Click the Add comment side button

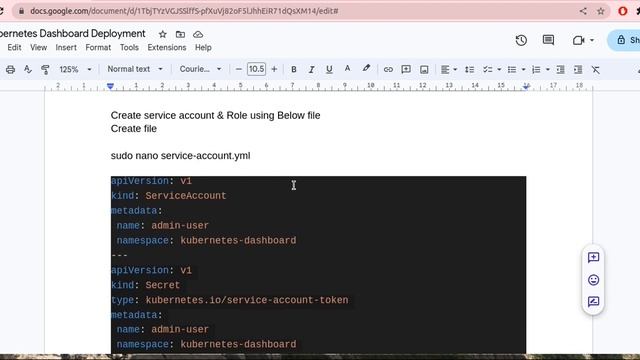[x=593, y=258]
